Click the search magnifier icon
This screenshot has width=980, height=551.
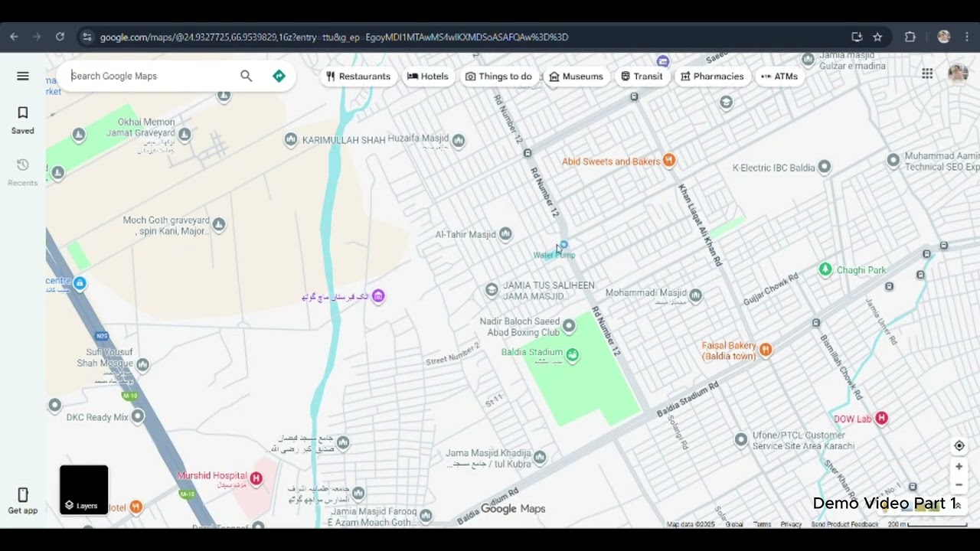click(246, 76)
